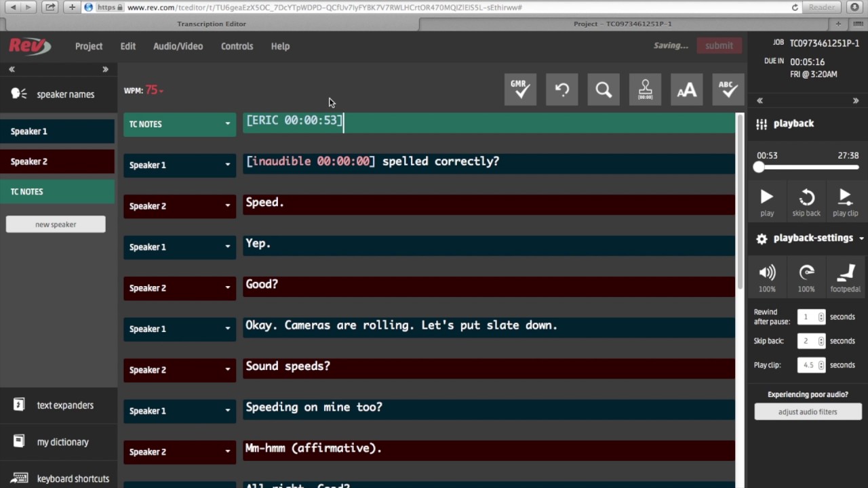Viewport: 868px width, 488px height.
Task: Run the ABC spell check tool
Action: click(x=728, y=89)
